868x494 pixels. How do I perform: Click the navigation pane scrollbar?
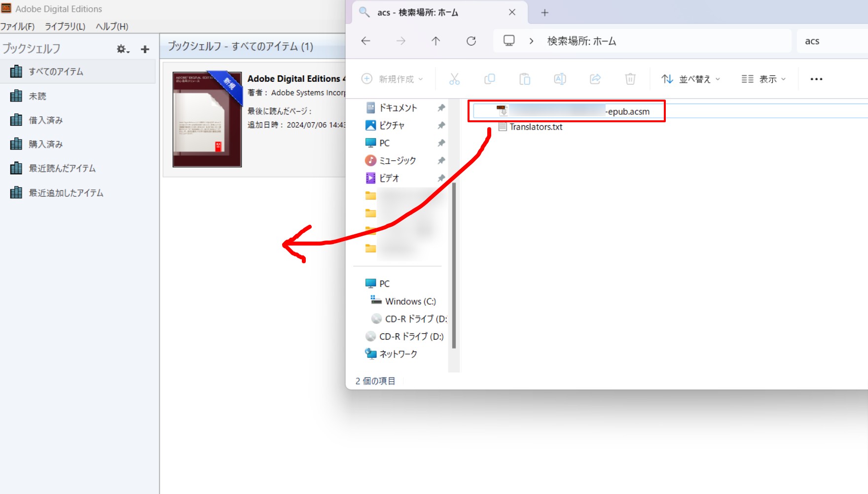(454, 265)
